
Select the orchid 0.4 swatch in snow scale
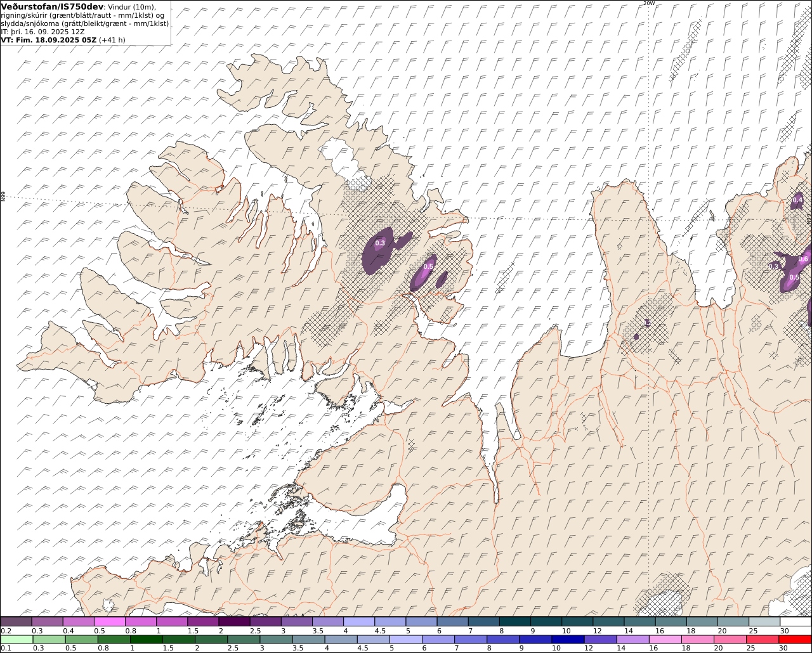click(x=78, y=621)
